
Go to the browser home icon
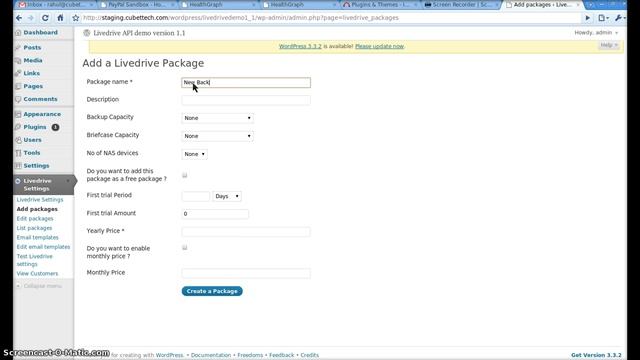click(60, 18)
